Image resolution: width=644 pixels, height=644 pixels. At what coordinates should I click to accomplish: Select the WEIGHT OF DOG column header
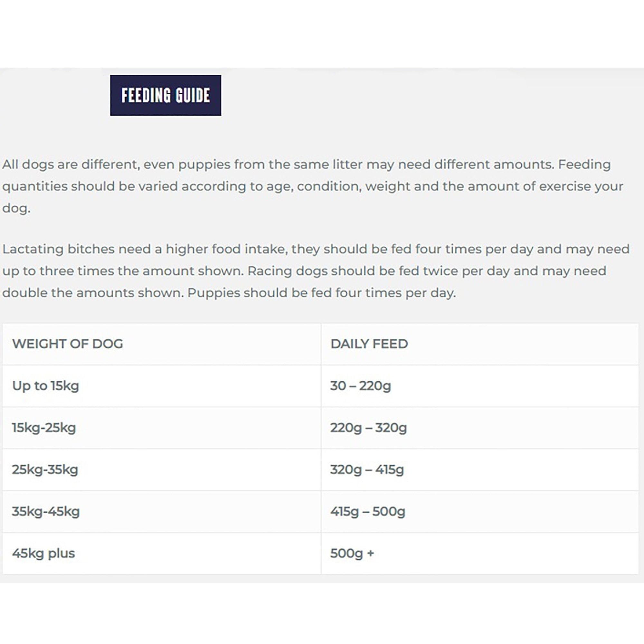pos(68,344)
